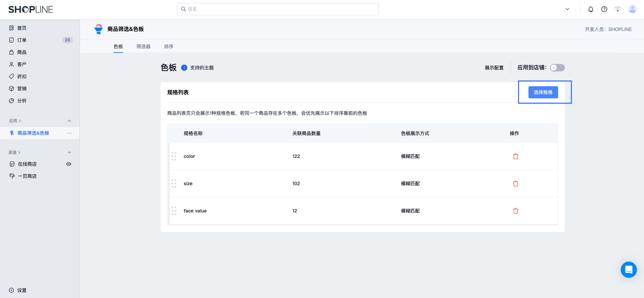Screen dimensions: 644x298
Task: Toggle visibility of 在线商店
Action: (69, 164)
